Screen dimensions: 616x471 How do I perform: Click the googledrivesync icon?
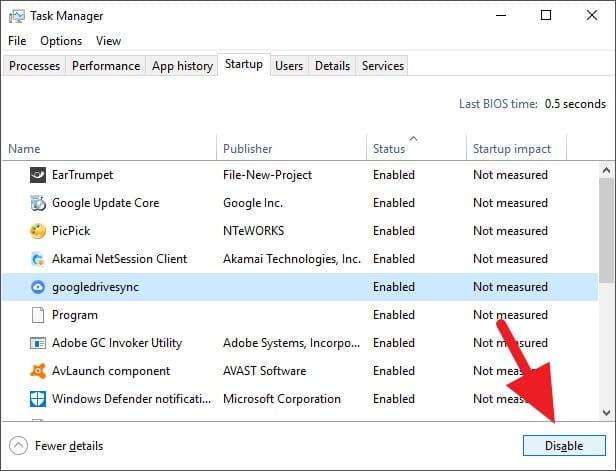[38, 287]
